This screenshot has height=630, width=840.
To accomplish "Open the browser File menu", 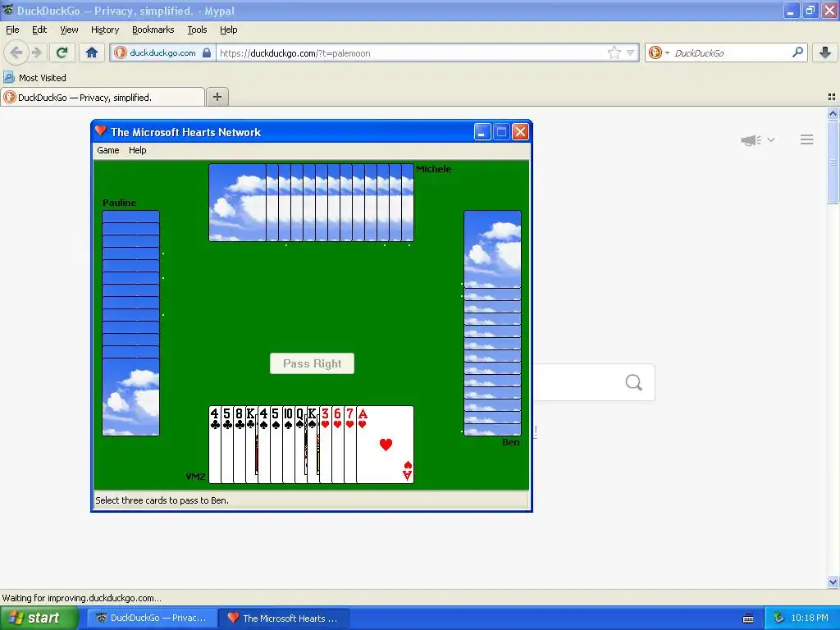I will 12,30.
